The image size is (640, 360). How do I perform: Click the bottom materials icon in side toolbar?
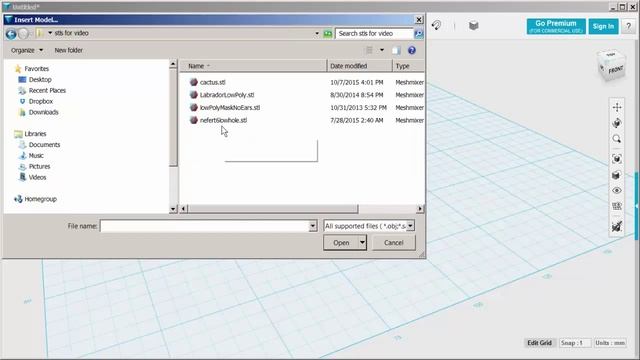click(x=617, y=226)
